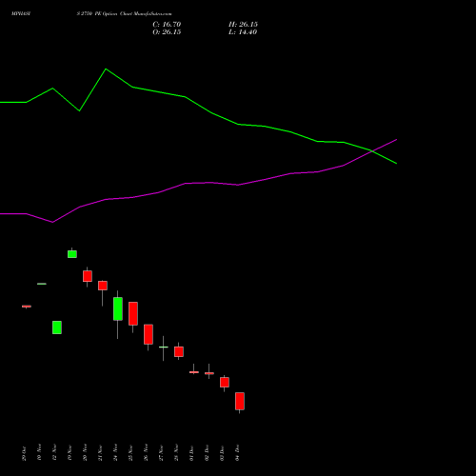Select the 24 Nov date label
Screen dimensions: 476x476
[x=115, y=452]
